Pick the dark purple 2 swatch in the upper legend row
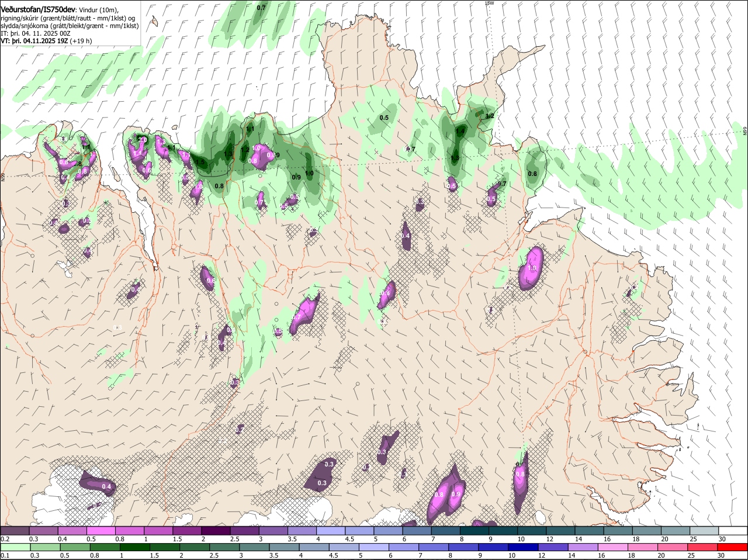Screen dimensions: 748x560 coord(216,530)
